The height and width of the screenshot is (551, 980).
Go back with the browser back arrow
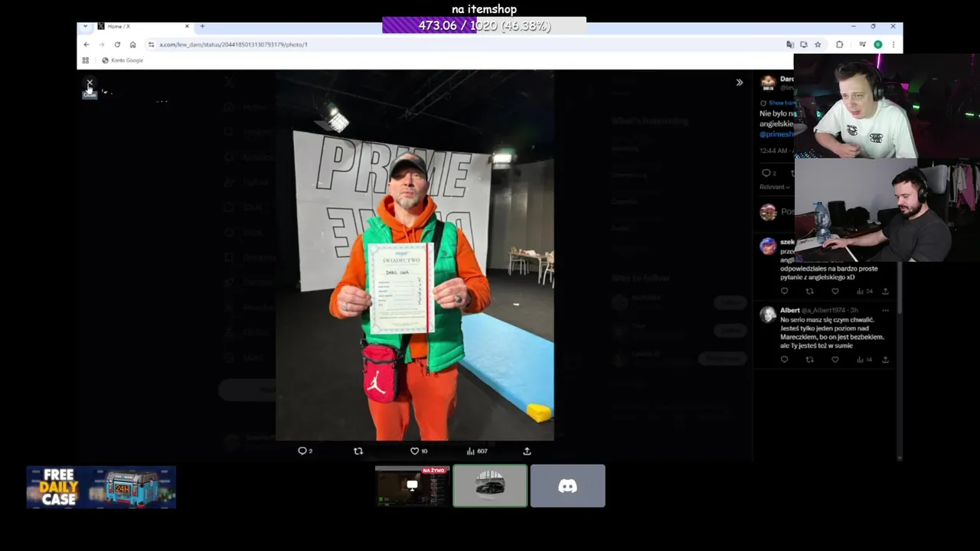coord(87,44)
